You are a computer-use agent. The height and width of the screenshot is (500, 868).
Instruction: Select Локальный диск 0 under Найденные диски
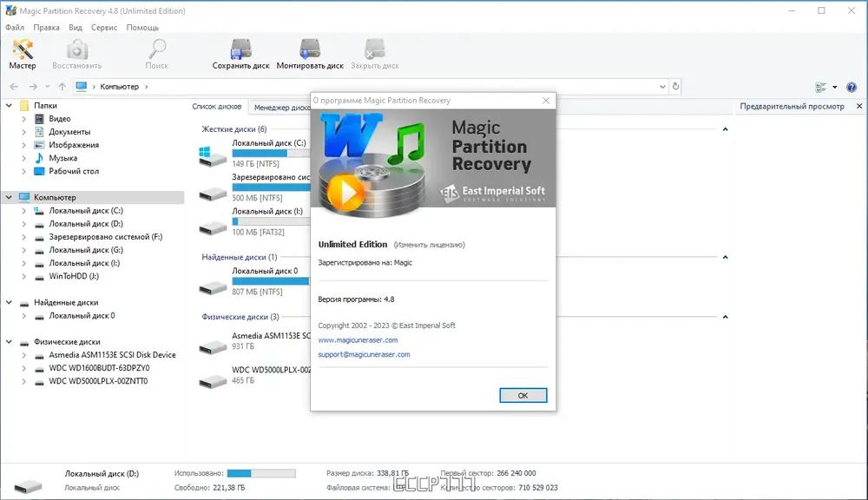82,316
